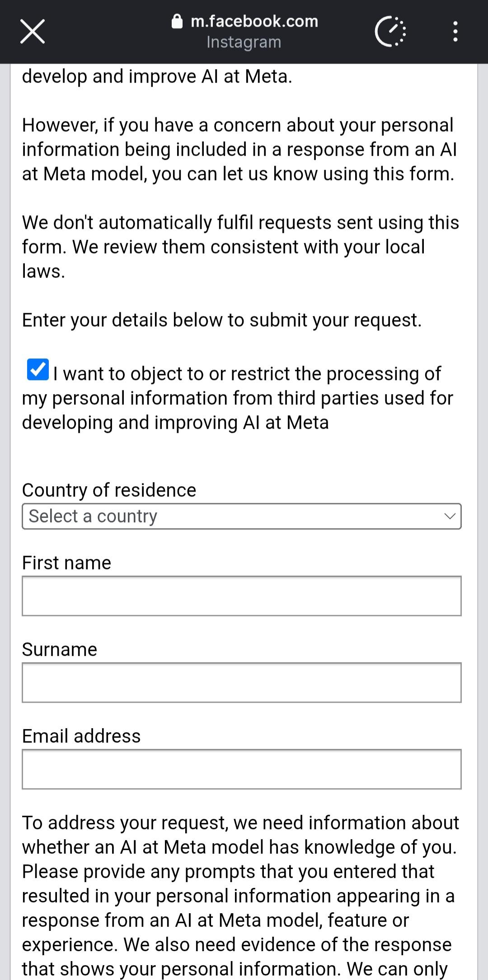
Task: Click the chevron arrow on country selector
Action: 450,516
